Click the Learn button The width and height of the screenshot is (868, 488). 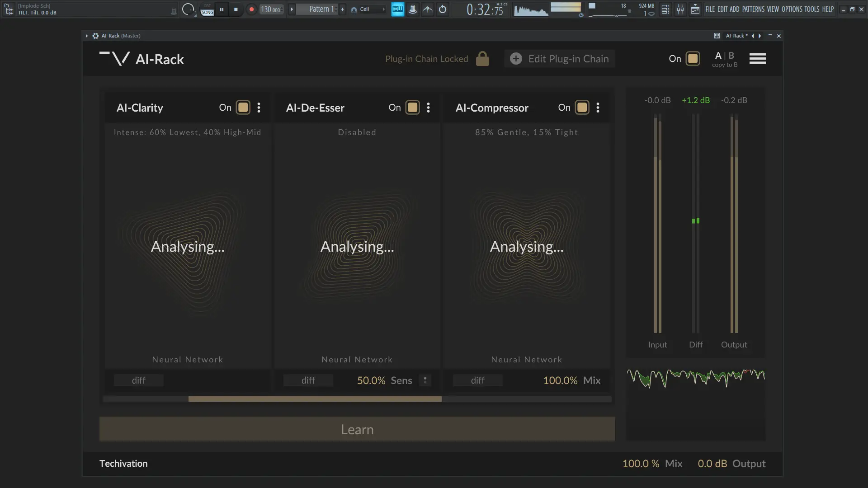click(357, 429)
